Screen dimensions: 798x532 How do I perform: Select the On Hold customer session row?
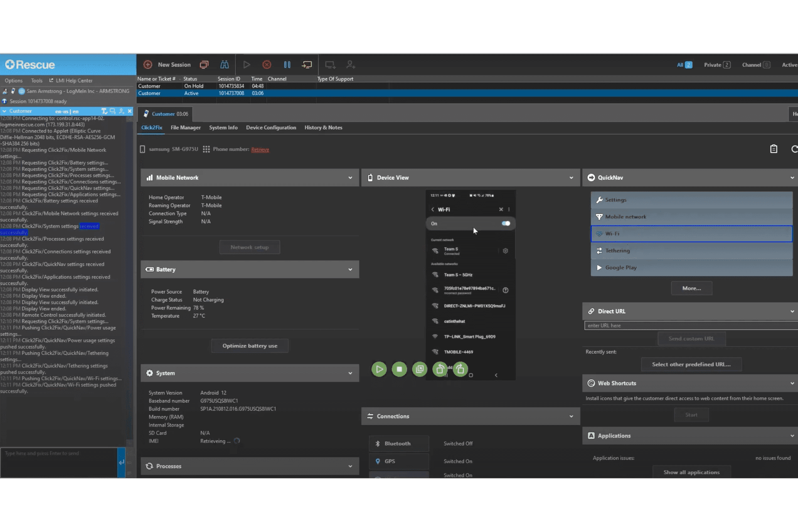(x=467, y=86)
